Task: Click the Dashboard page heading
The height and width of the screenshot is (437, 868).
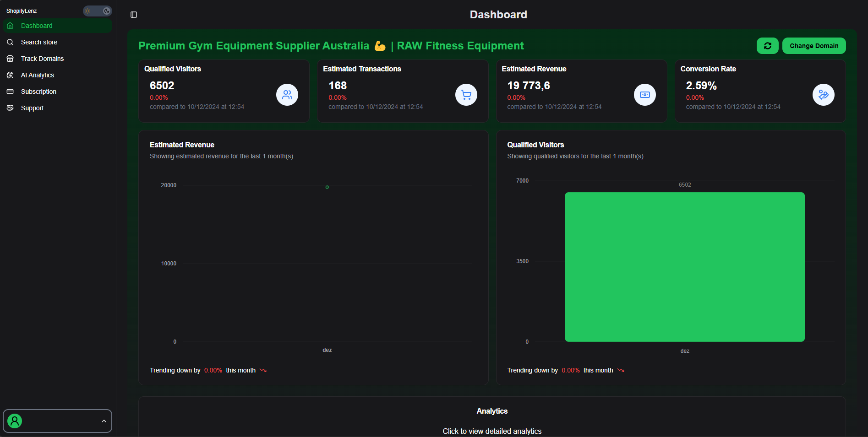Action: coord(498,15)
